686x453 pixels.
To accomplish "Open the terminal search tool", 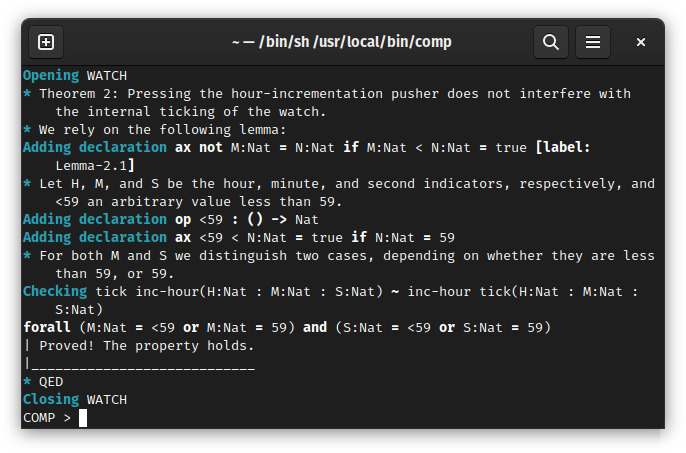I will pos(551,42).
